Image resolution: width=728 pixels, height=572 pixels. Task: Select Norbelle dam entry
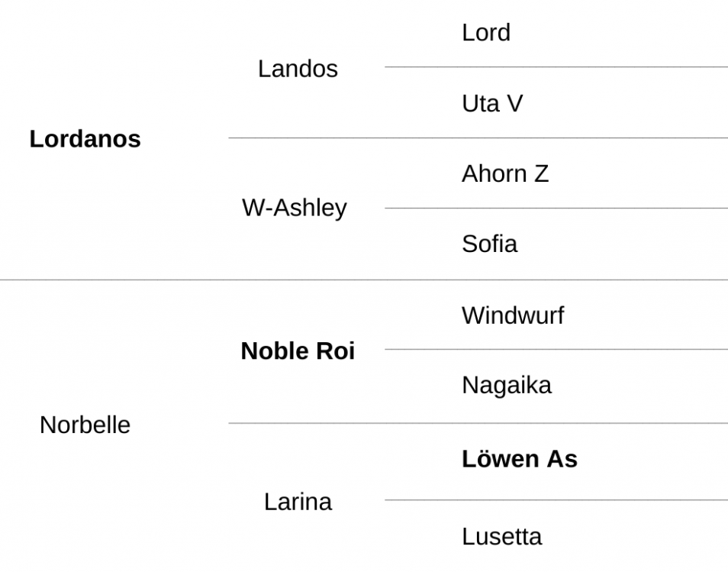(x=85, y=425)
